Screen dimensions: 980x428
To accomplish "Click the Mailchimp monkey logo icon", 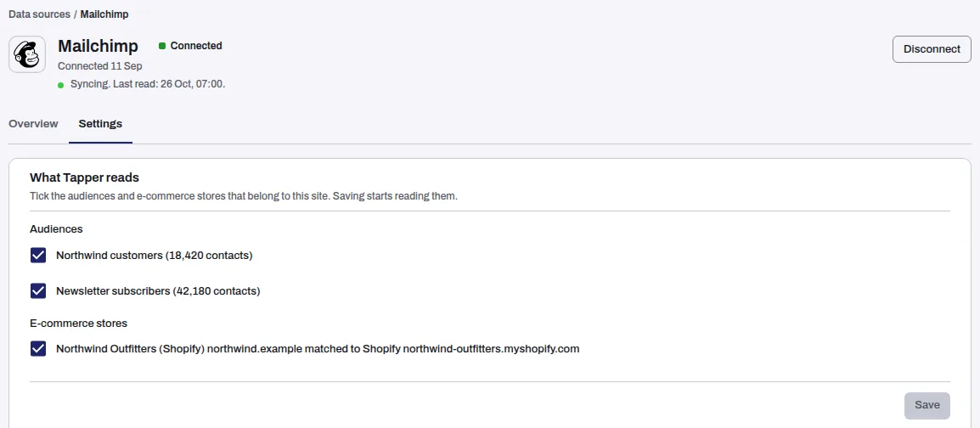I will 27,54.
